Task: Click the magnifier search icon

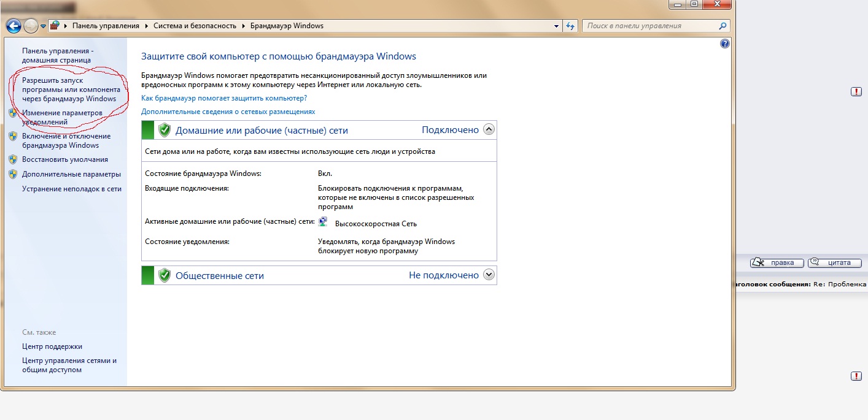Action: point(723,26)
